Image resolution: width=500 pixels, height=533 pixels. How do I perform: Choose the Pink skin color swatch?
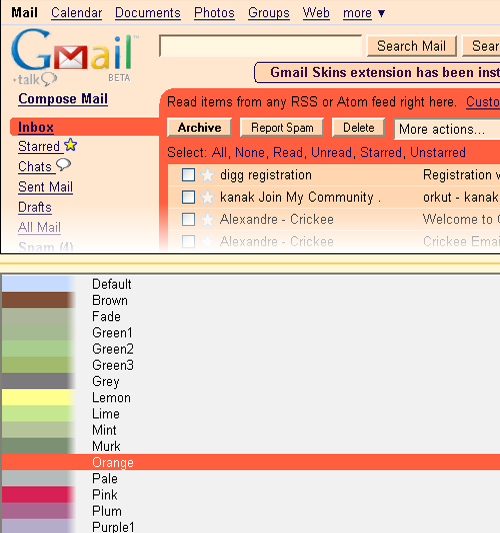37,495
